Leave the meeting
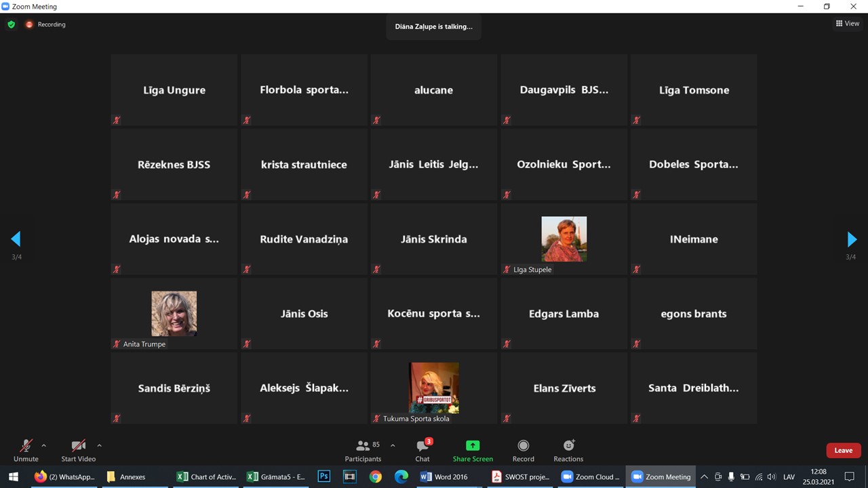Screen dimensions: 868x488 pyautogui.click(x=843, y=450)
